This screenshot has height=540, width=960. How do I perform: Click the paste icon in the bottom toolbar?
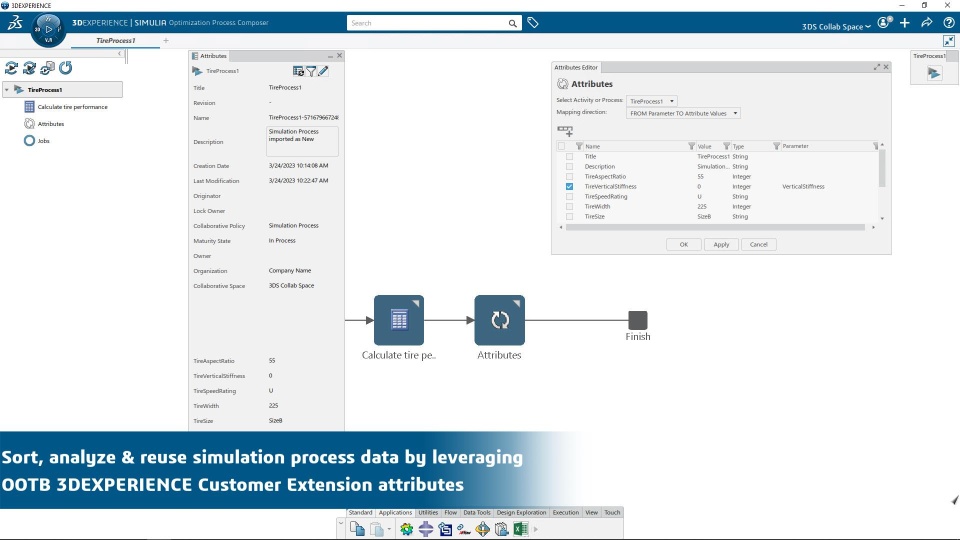pos(377,529)
